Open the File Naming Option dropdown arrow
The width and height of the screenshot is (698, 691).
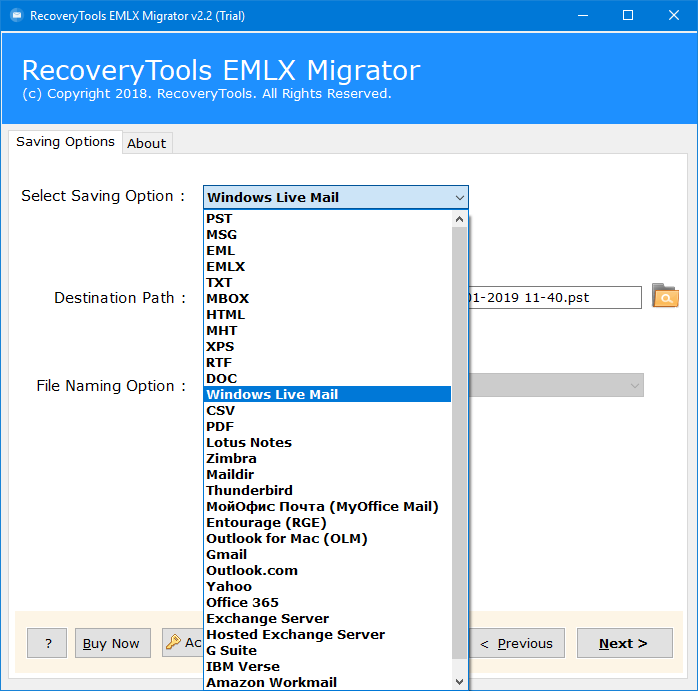(x=635, y=386)
